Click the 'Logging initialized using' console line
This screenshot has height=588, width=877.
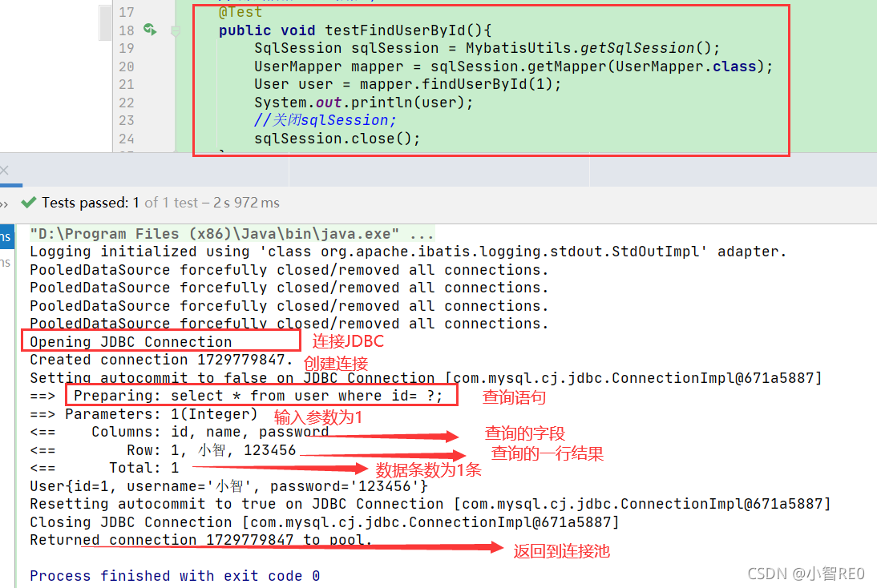(408, 252)
